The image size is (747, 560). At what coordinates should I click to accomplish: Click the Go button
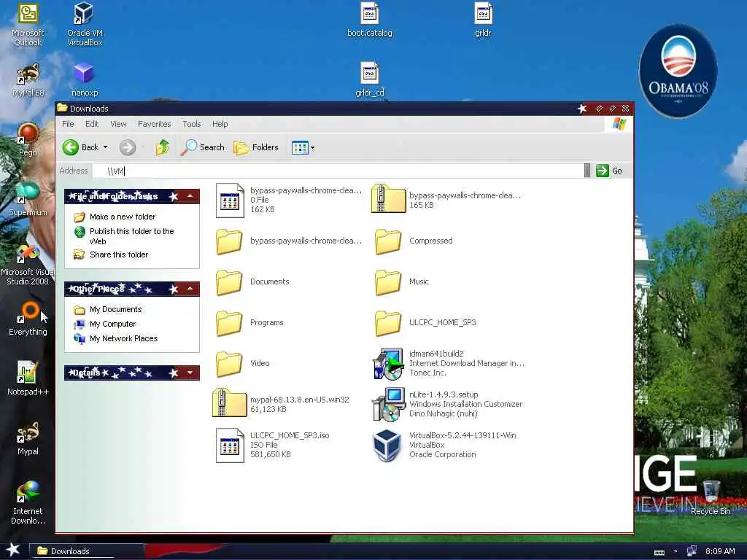click(x=609, y=171)
